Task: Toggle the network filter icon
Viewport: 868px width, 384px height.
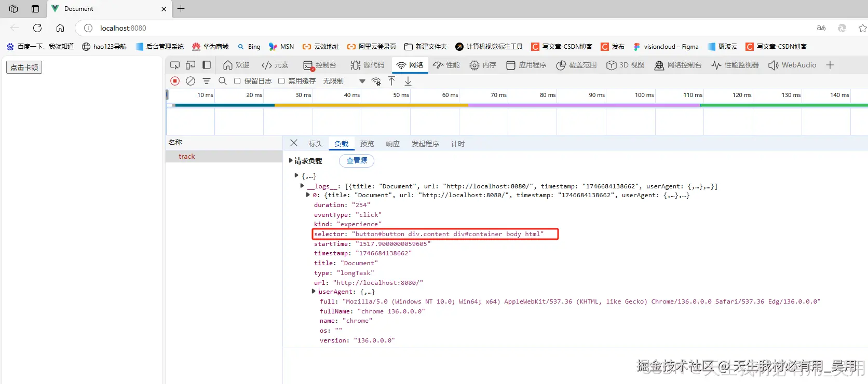Action: click(x=207, y=81)
